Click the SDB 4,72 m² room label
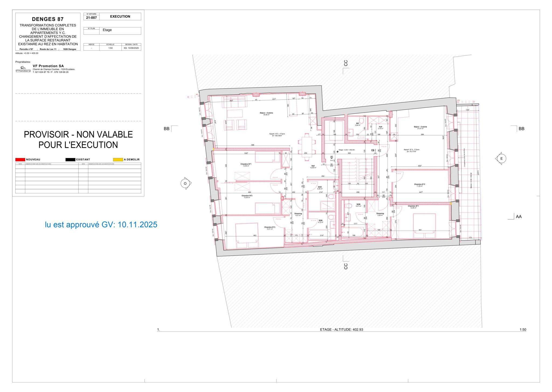The width and height of the screenshot is (552, 392). coord(320,221)
